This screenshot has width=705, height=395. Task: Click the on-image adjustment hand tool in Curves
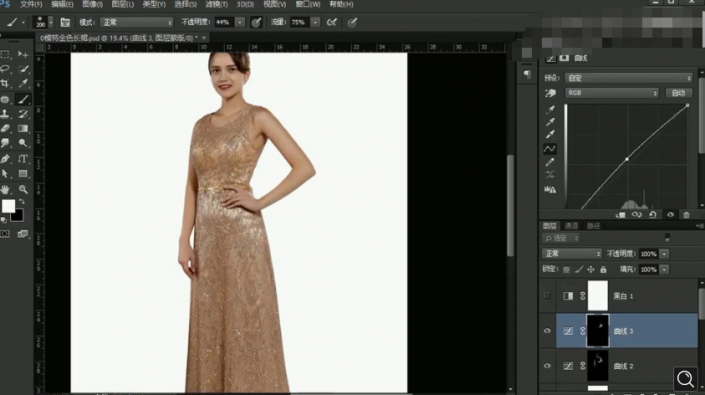click(550, 93)
